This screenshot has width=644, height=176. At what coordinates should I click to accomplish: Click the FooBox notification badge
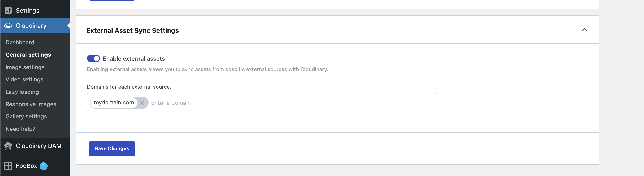(x=44, y=166)
